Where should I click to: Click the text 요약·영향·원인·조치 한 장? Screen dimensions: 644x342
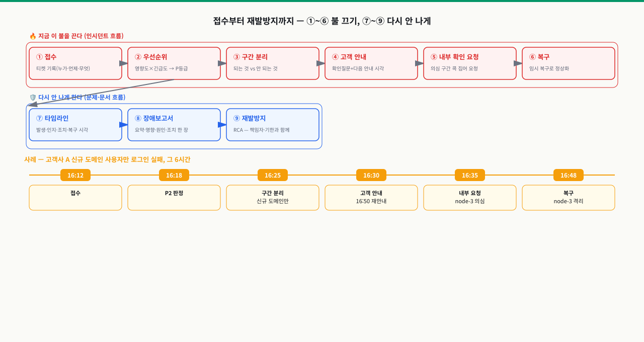pyautogui.click(x=162, y=130)
